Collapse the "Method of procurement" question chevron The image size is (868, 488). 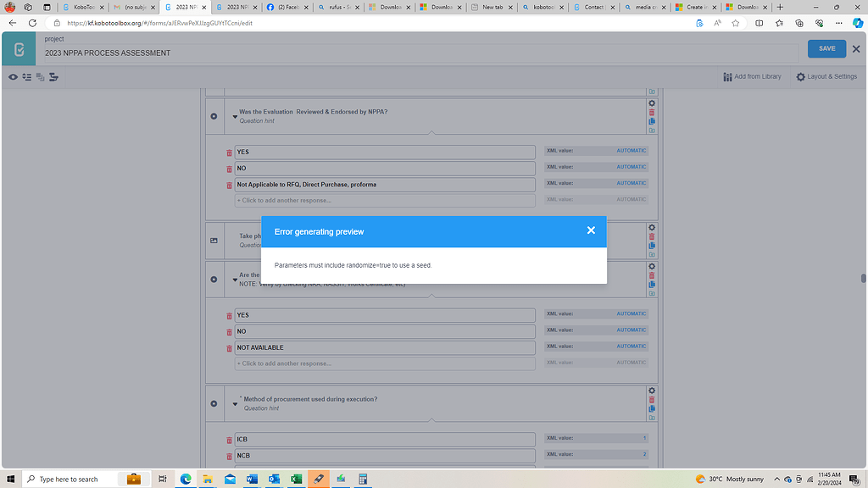[x=235, y=404]
